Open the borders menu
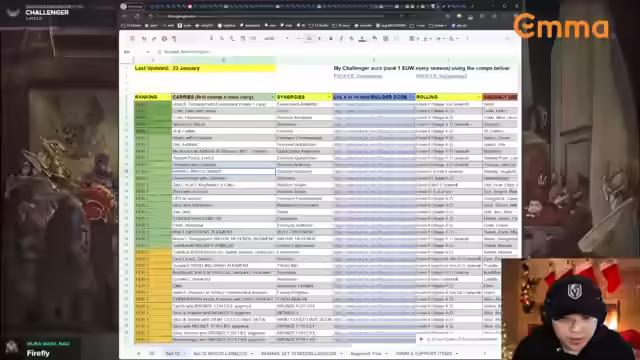This screenshot has width=640, height=360. 385,38
